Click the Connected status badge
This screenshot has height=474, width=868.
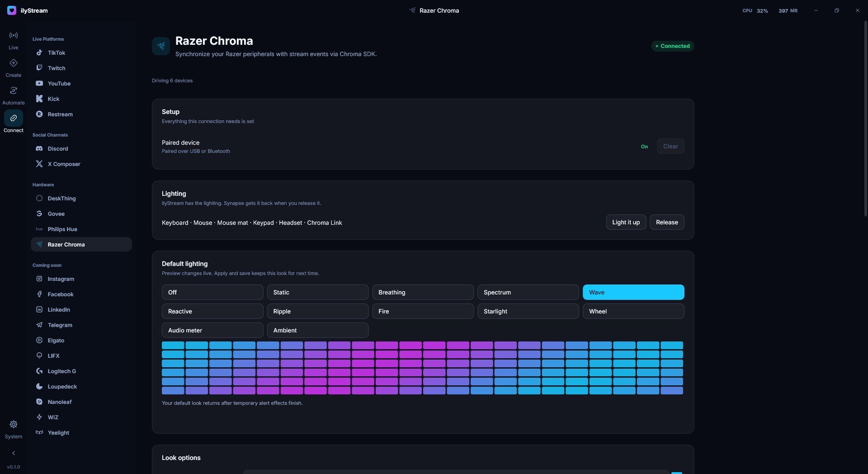click(672, 46)
